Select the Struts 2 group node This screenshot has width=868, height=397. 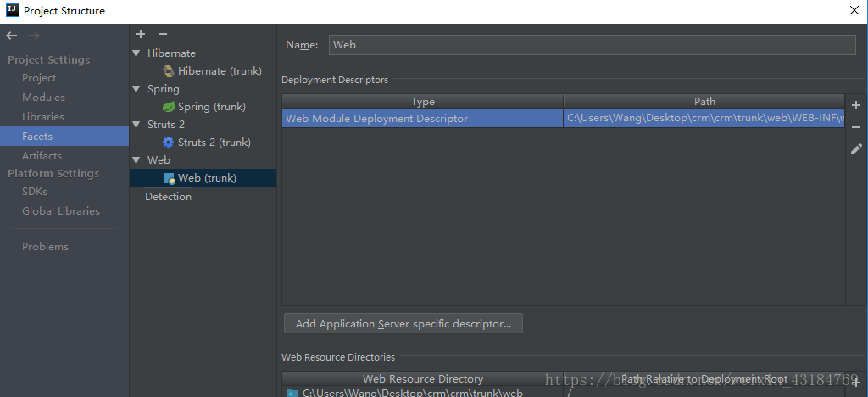(166, 125)
